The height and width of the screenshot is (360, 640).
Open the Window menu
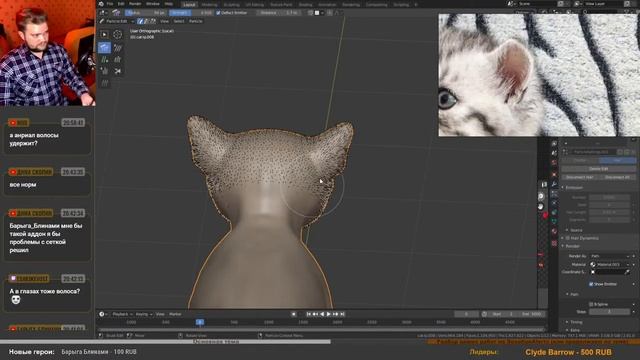click(153, 4)
